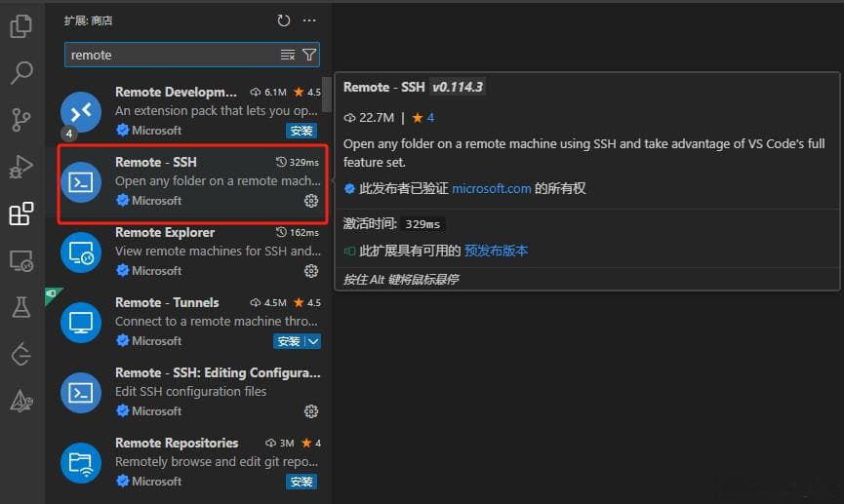Select Remote - Tunnels extension title
Viewport: 844px width, 504px height.
(167, 303)
